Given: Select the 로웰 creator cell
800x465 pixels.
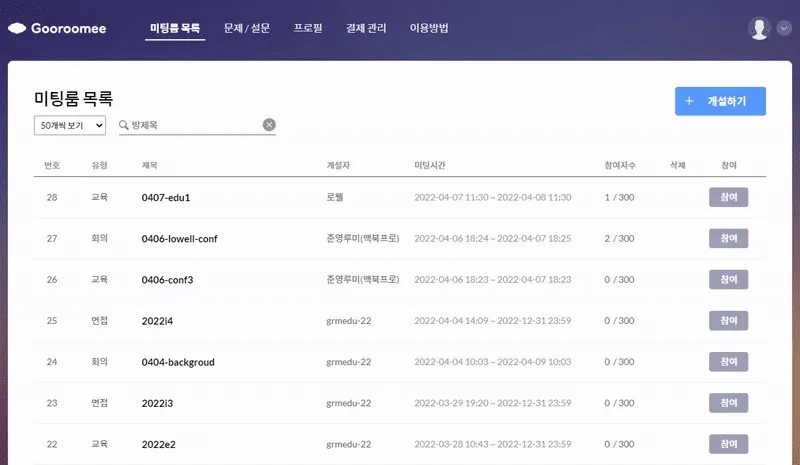Looking at the screenshot, I should click(x=335, y=197).
